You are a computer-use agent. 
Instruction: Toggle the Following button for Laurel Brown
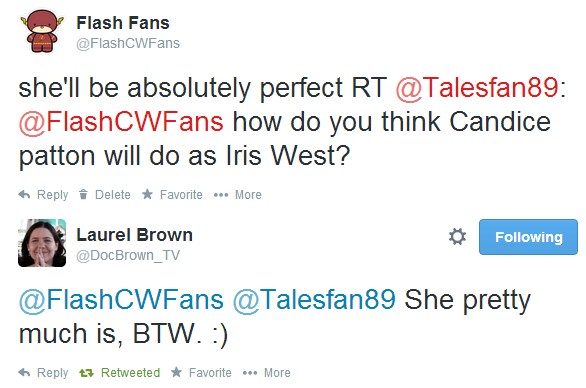(x=528, y=237)
